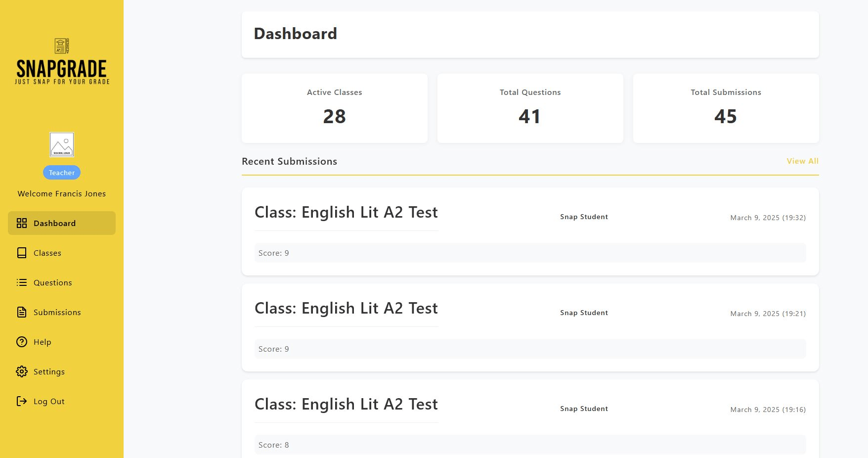Click the Settings gear icon
The height and width of the screenshot is (458, 868).
[22, 371]
